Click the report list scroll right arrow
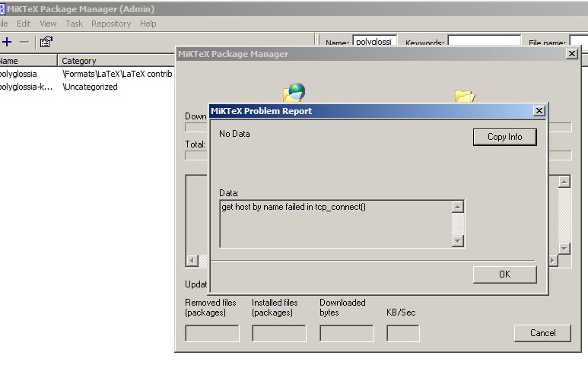 coord(553,260)
